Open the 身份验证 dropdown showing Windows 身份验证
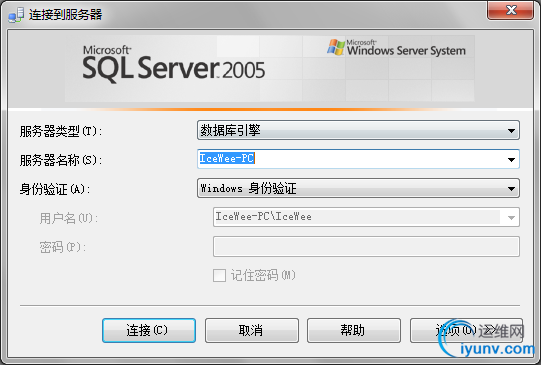 point(358,188)
